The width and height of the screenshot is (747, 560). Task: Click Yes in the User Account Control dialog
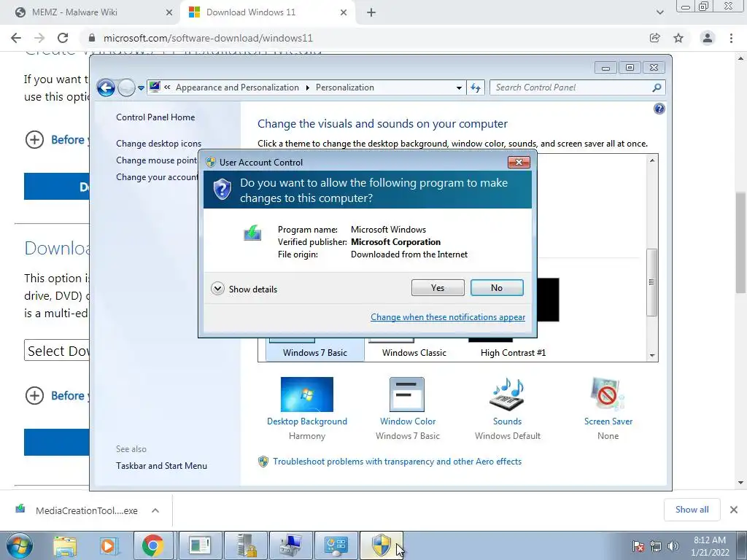(438, 287)
